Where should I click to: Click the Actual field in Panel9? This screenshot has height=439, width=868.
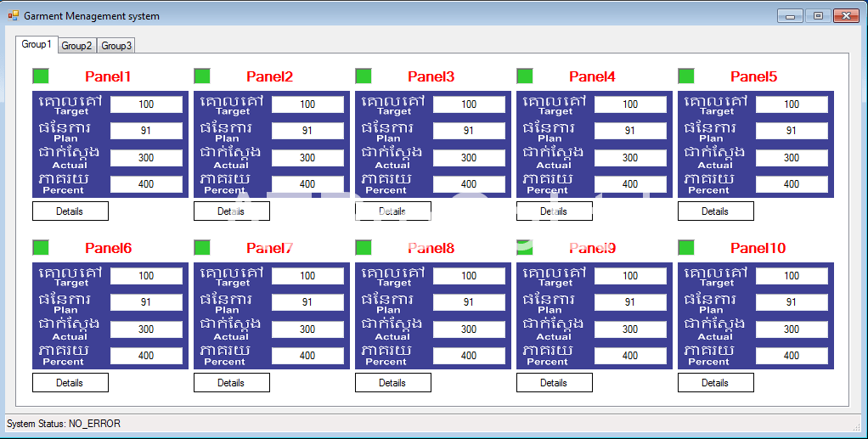(630, 329)
